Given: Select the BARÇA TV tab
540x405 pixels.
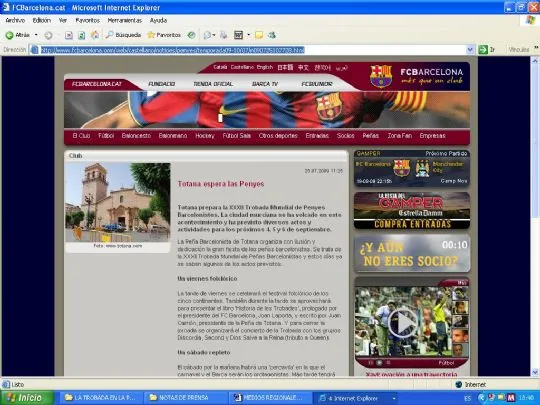Looking at the screenshot, I should (265, 84).
